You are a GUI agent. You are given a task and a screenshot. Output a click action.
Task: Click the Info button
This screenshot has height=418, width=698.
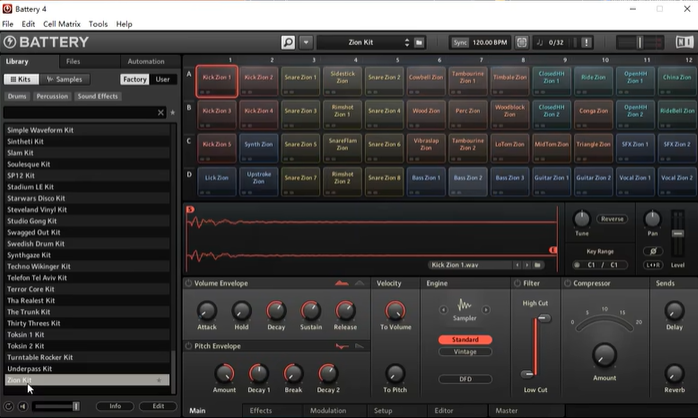[x=115, y=406]
